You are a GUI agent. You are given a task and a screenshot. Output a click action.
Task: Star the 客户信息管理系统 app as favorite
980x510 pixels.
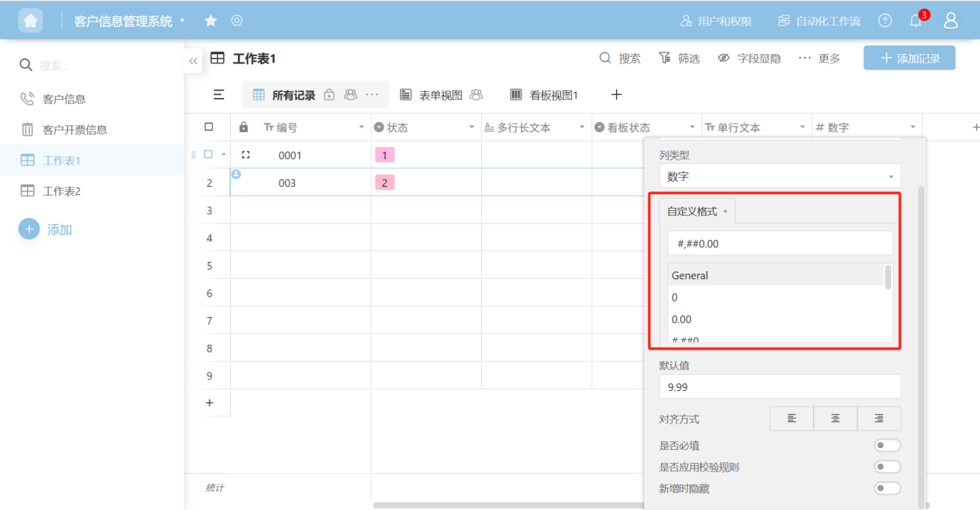tap(210, 21)
